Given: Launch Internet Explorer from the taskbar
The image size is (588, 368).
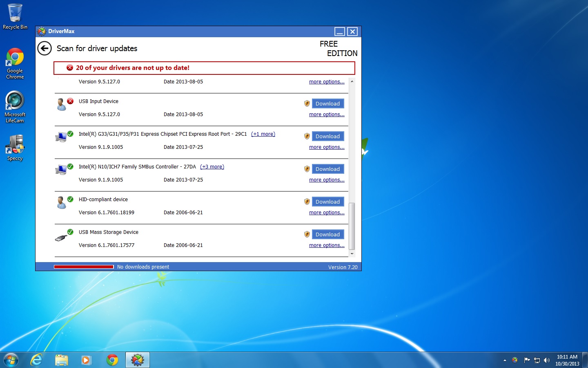Looking at the screenshot, I should (x=37, y=360).
